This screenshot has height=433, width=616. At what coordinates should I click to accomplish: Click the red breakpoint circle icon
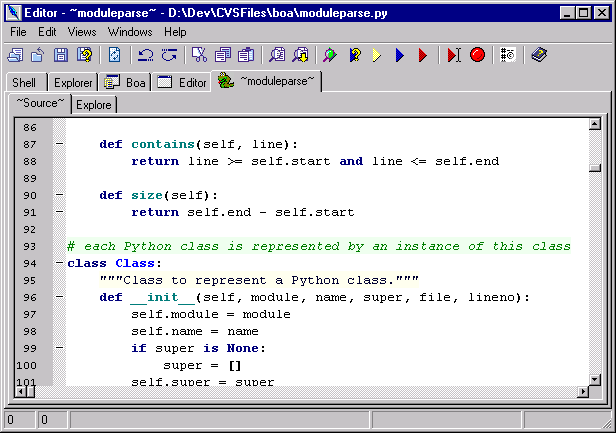[x=477, y=55]
